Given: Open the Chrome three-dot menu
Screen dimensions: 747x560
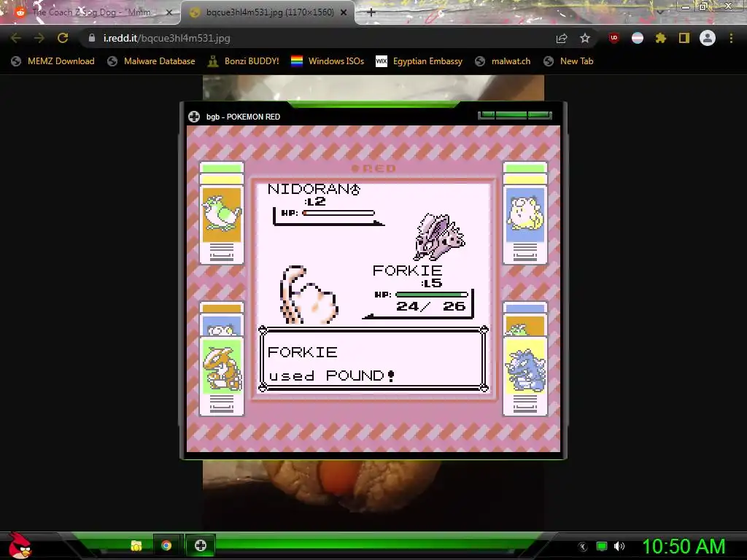Looking at the screenshot, I should (731, 38).
